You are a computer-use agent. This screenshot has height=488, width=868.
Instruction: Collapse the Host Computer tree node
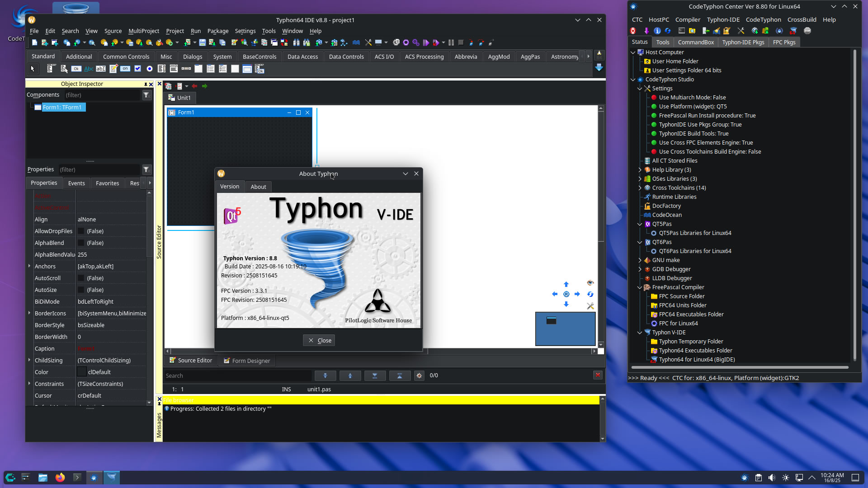click(x=633, y=52)
